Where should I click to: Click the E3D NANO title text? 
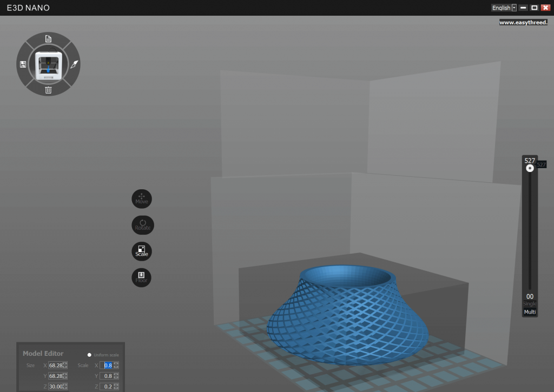28,8
